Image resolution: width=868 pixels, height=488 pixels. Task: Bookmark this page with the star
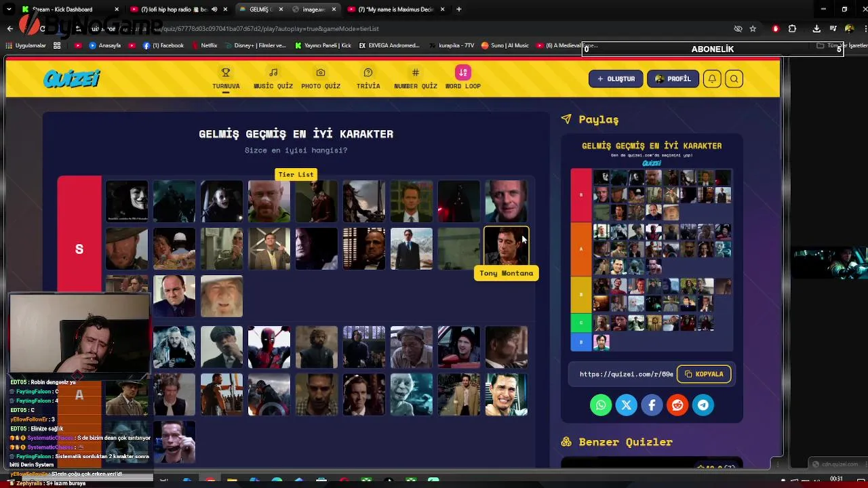pyautogui.click(x=753, y=28)
